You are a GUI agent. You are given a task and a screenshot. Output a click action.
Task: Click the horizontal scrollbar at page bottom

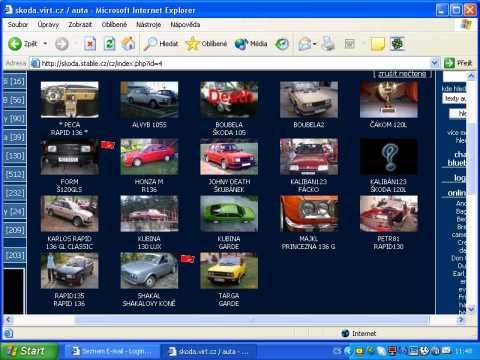[x=234, y=320]
